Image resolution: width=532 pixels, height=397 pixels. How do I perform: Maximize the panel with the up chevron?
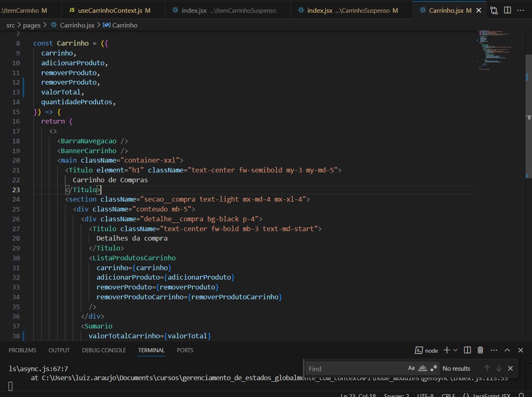pos(507,350)
